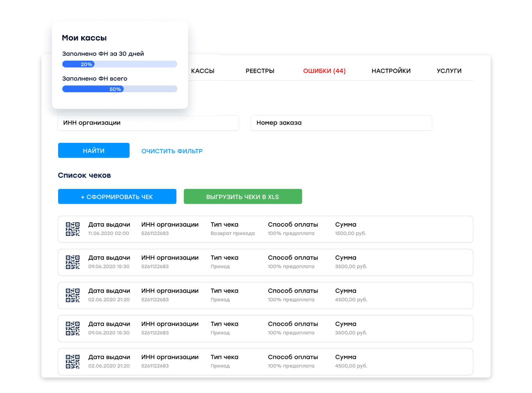This screenshot has width=532, height=393.
Task: Focus the ИНН организации input field
Action: pos(148,123)
